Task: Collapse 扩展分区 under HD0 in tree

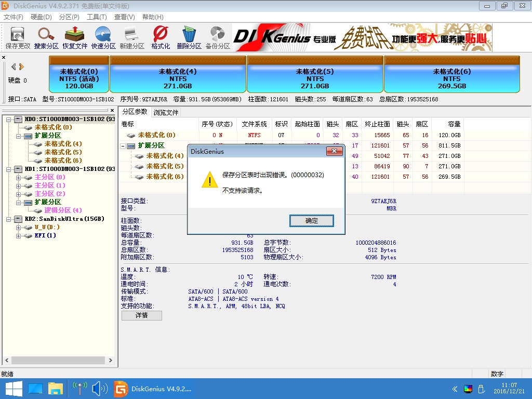Action: 18,136
